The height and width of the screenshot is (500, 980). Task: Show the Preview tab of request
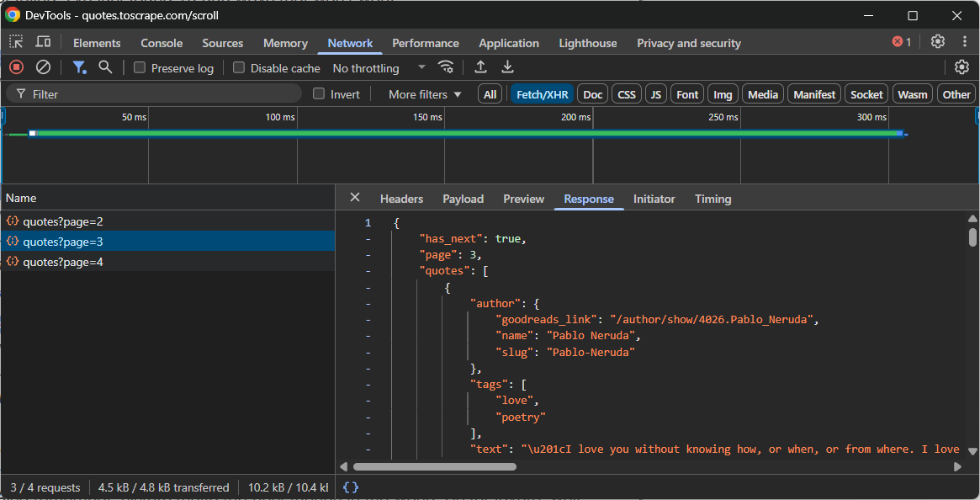click(524, 199)
